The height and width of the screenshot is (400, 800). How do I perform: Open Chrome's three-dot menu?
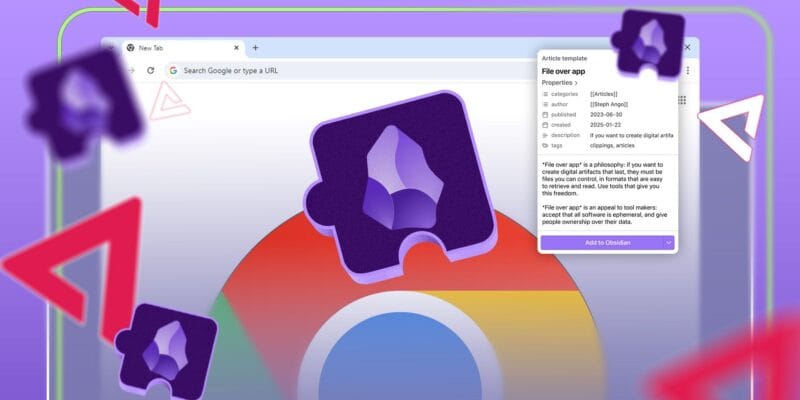(688, 70)
